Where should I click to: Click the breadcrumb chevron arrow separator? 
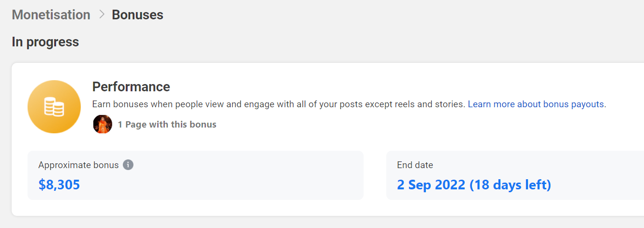pos(102,14)
